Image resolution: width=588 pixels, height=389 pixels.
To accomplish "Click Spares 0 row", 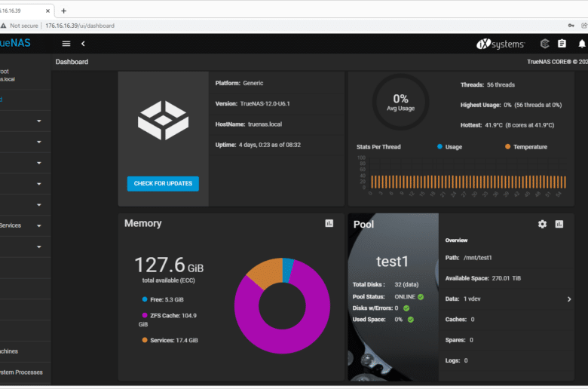I will click(507, 340).
